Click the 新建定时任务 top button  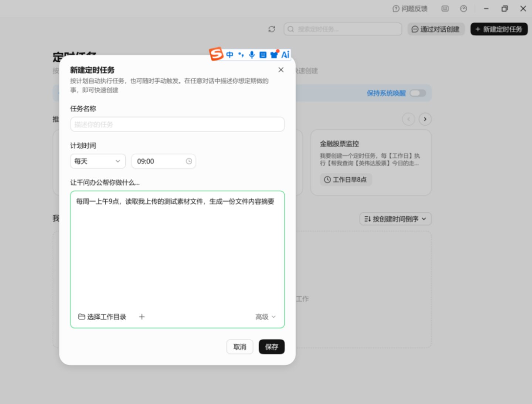499,29
